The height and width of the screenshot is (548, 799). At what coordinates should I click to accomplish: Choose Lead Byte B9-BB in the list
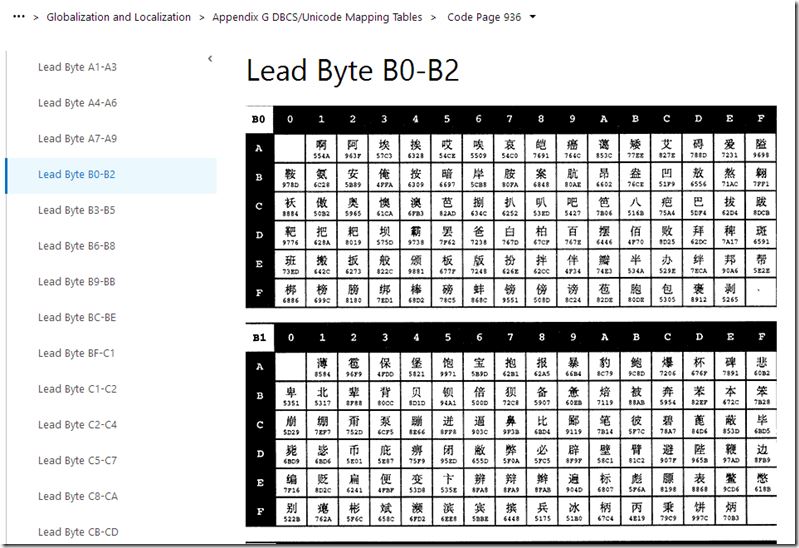coord(76,281)
